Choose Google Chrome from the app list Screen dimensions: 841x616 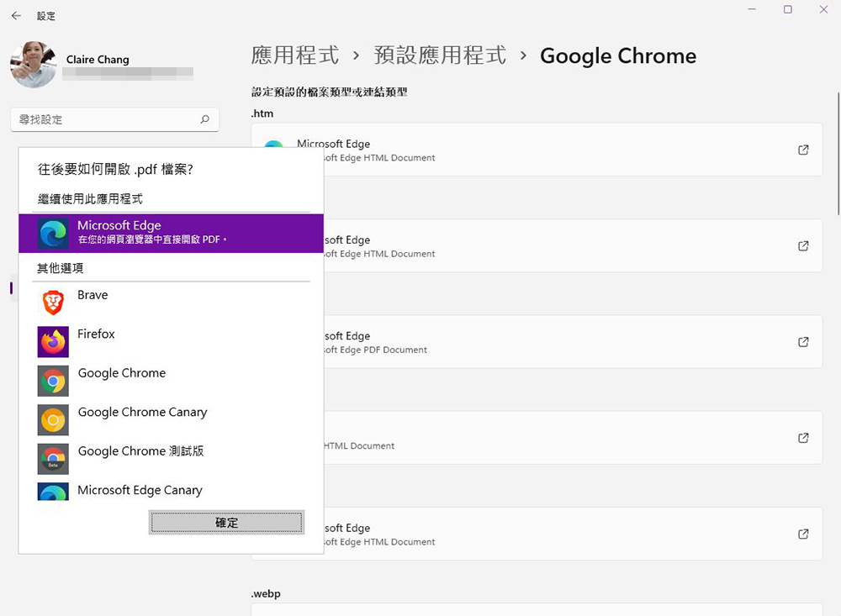(171, 381)
